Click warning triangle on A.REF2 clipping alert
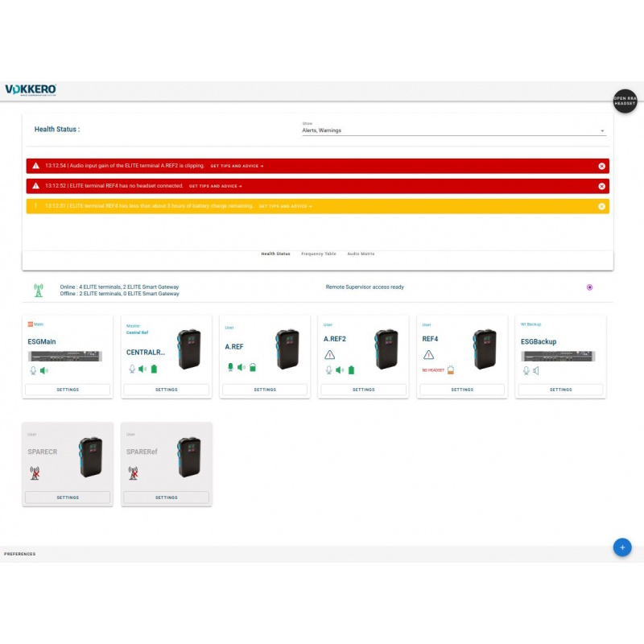 click(x=35, y=166)
